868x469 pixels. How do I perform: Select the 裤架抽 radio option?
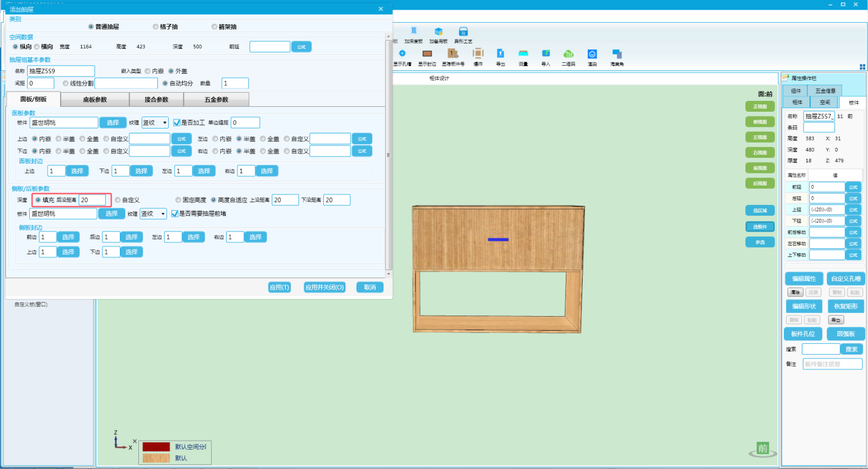point(214,27)
